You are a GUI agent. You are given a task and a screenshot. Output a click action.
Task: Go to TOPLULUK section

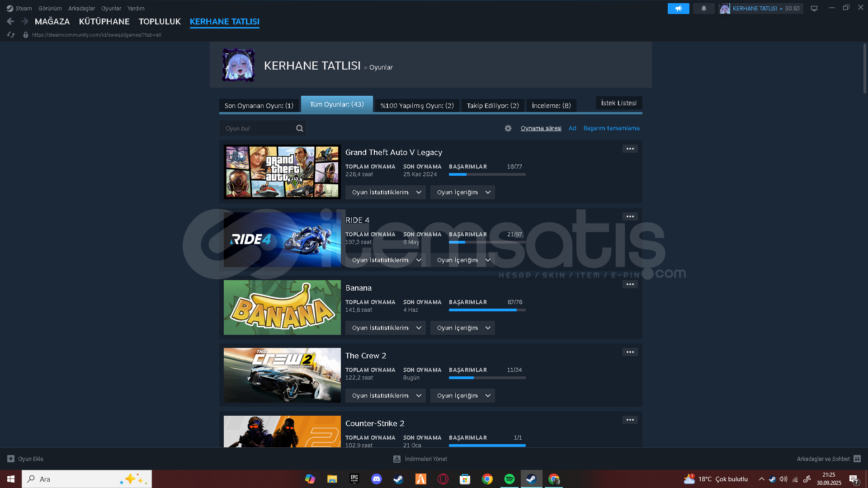click(160, 21)
